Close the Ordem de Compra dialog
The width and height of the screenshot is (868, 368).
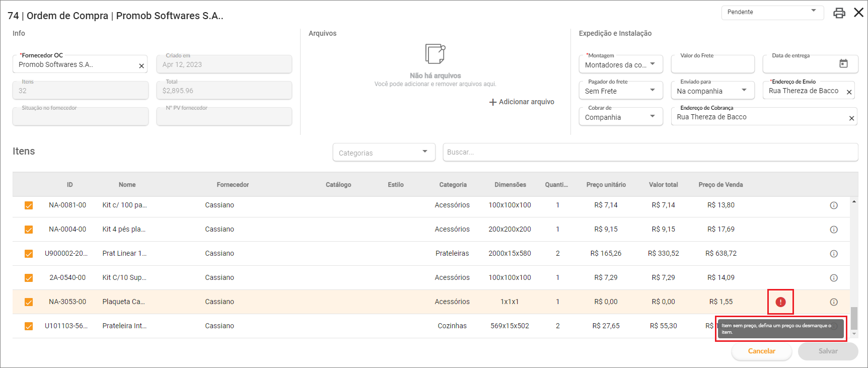[x=859, y=13]
